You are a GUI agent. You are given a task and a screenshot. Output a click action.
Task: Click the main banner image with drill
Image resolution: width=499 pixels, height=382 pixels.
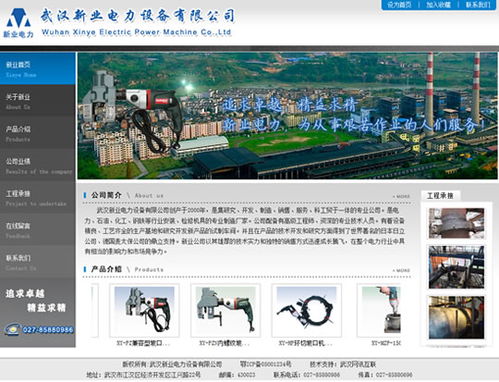pos(287,116)
